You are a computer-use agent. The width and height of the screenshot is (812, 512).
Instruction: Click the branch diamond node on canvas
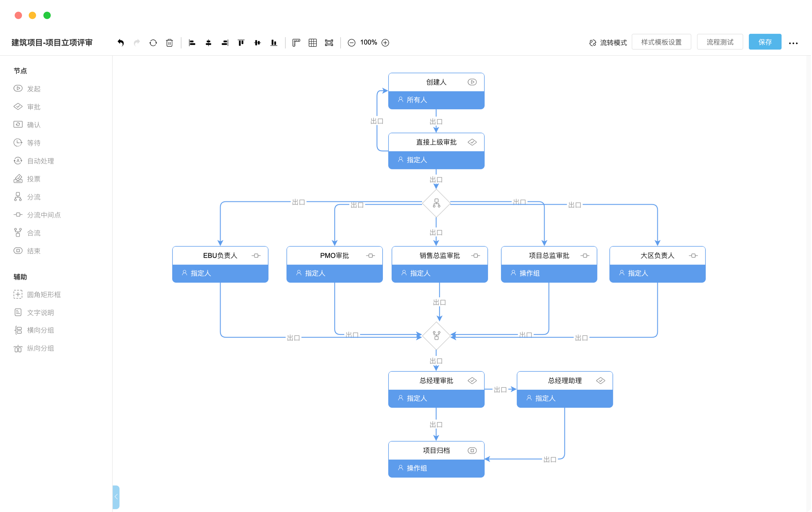[x=436, y=203]
